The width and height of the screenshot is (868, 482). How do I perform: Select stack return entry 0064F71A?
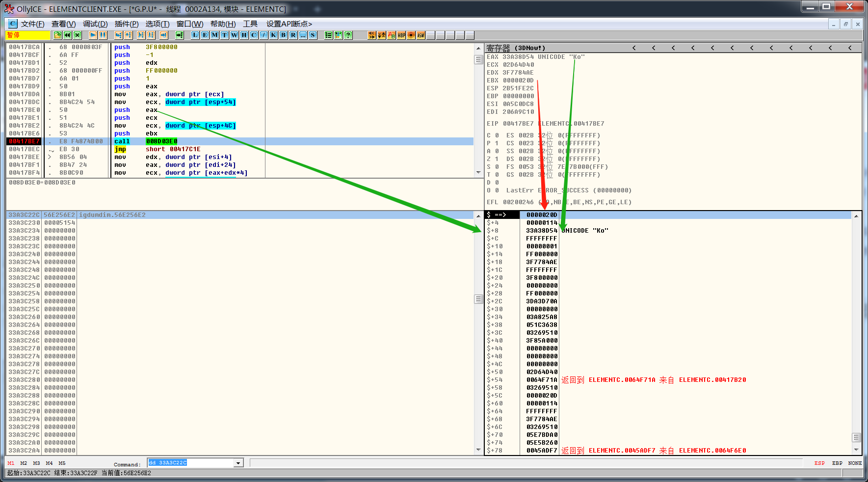click(668, 380)
